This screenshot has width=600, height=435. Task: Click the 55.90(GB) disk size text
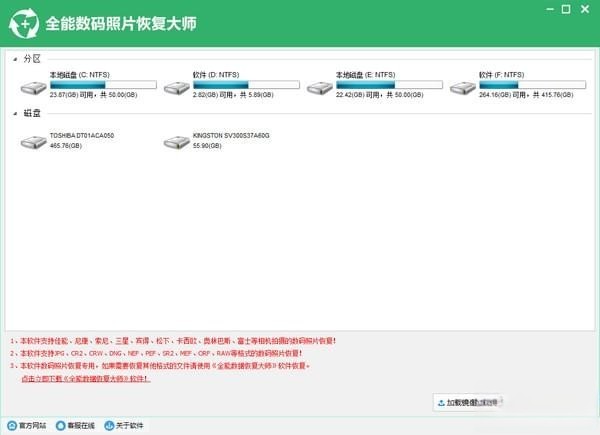[x=207, y=146]
